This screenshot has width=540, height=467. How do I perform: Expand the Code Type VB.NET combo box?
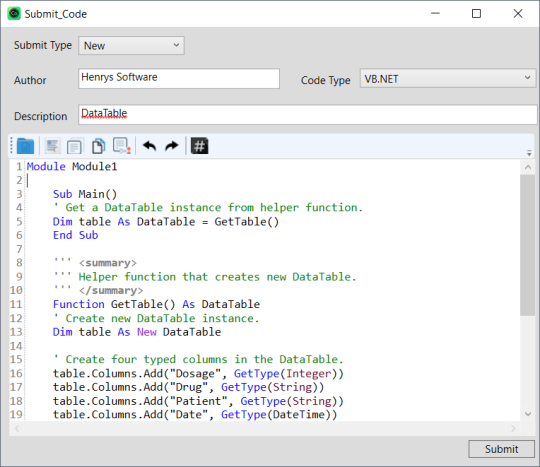click(448, 79)
